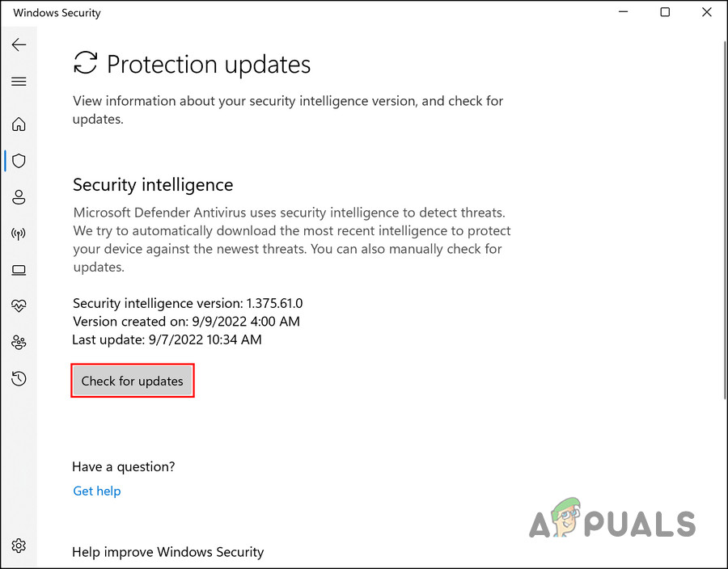Select the Security intelligence version text
The image size is (728, 569).
188,303
